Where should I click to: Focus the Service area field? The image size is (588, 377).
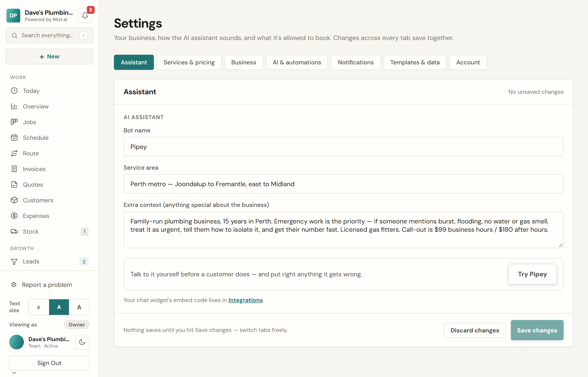(x=343, y=184)
